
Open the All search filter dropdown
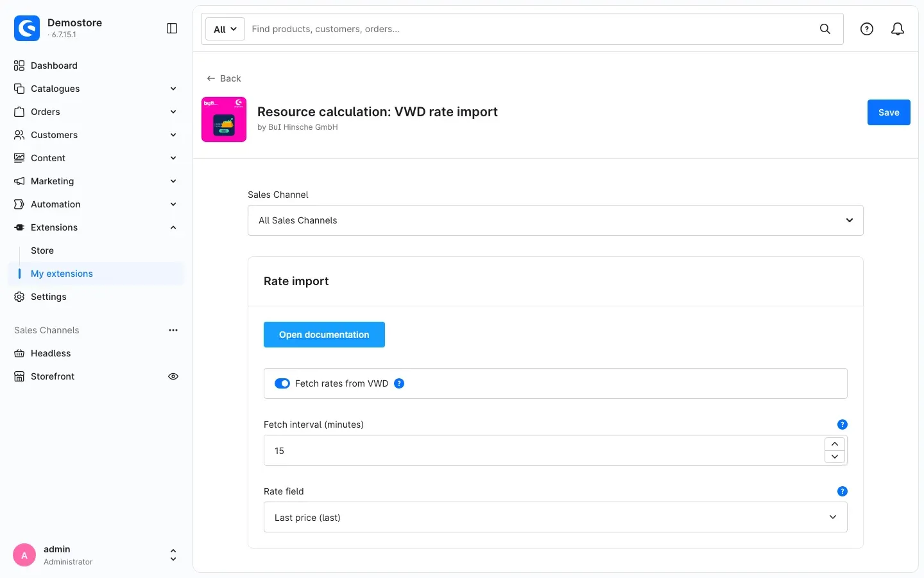click(225, 29)
